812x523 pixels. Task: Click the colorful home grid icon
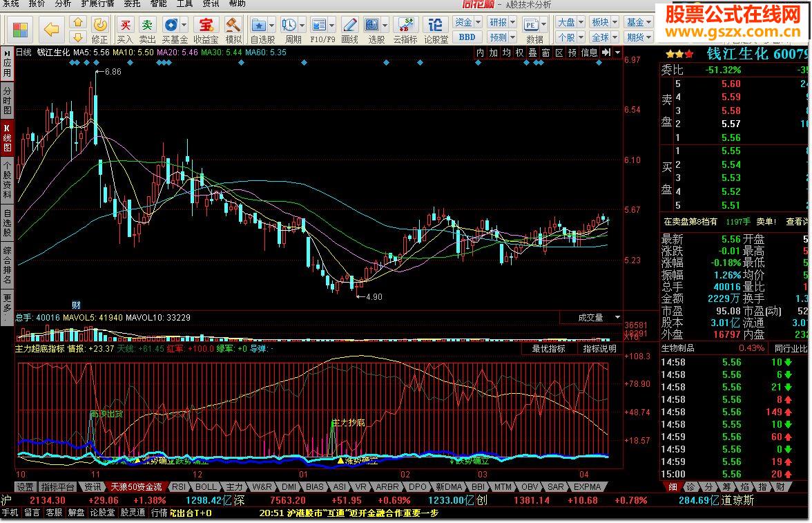click(20, 30)
